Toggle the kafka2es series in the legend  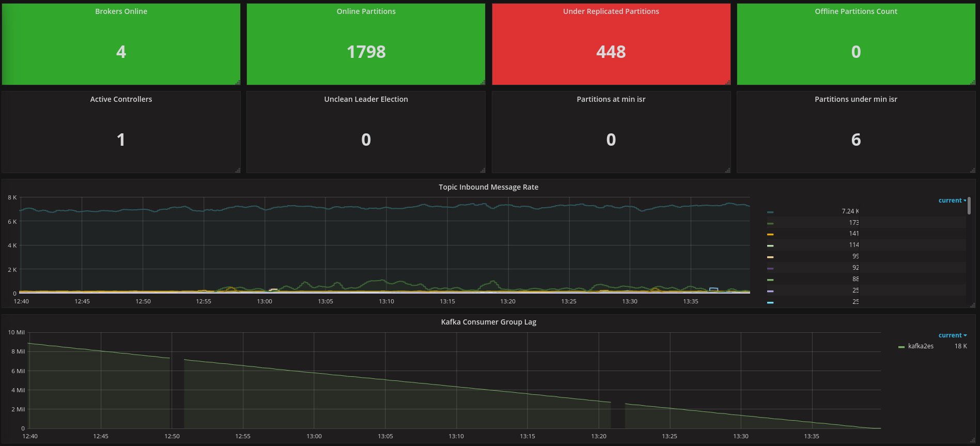(x=921, y=346)
